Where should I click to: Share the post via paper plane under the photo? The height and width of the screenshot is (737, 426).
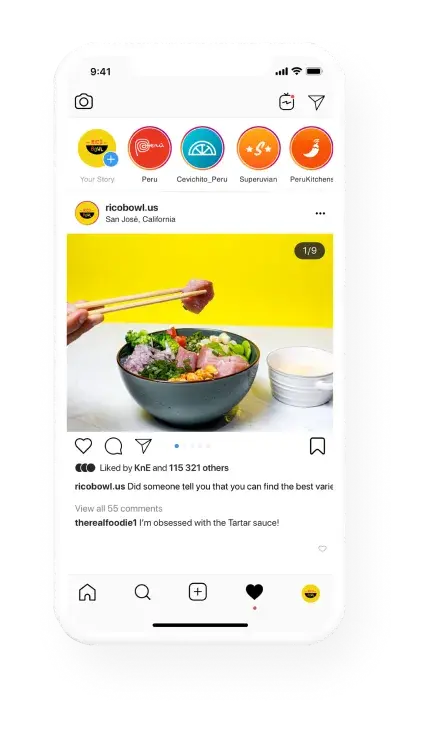(x=143, y=446)
